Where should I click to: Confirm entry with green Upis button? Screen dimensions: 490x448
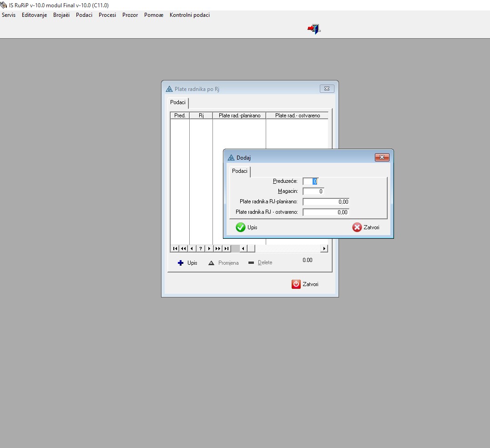[247, 227]
